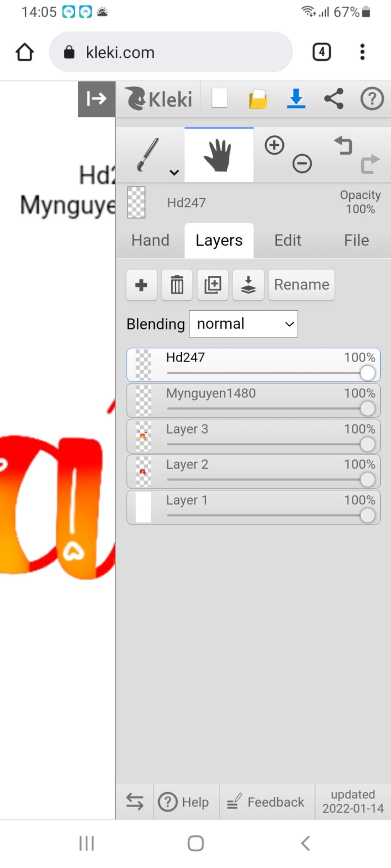The height and width of the screenshot is (868, 391).
Task: Flip the panel side with swap arrows
Action: (135, 801)
